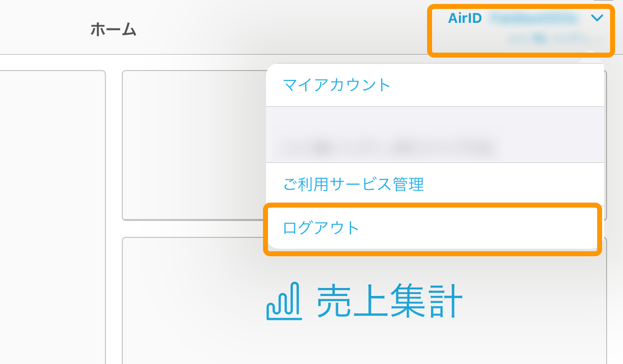
Task: Click the greyed account info band
Action: coord(435,134)
